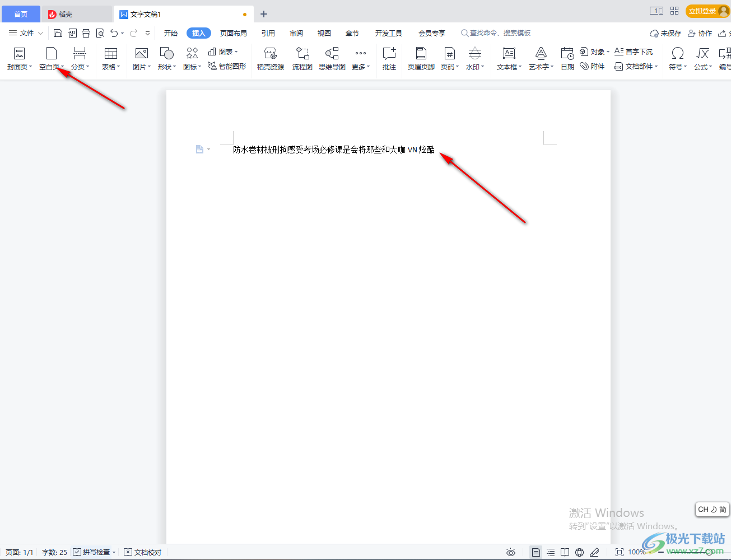Click the 协作 (Collaborate) button
Viewport: 731px width, 560px height.
pyautogui.click(x=700, y=33)
